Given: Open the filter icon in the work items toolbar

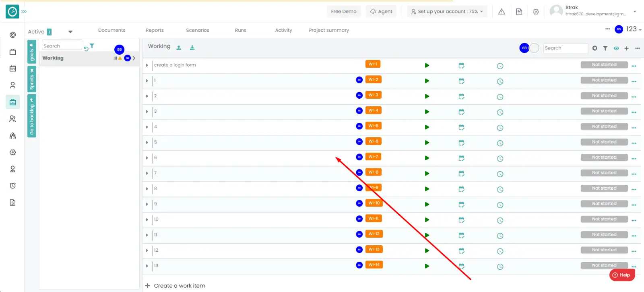Looking at the screenshot, I should point(605,48).
